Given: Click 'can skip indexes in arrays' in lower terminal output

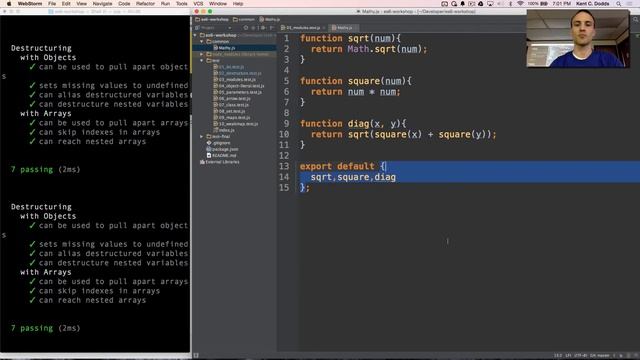Looking at the screenshot, I should point(100,291).
